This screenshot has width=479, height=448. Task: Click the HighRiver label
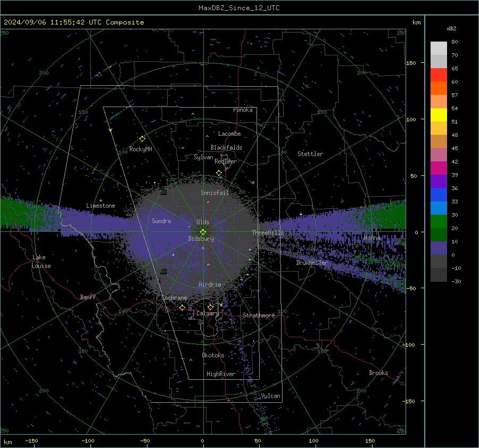(x=220, y=374)
